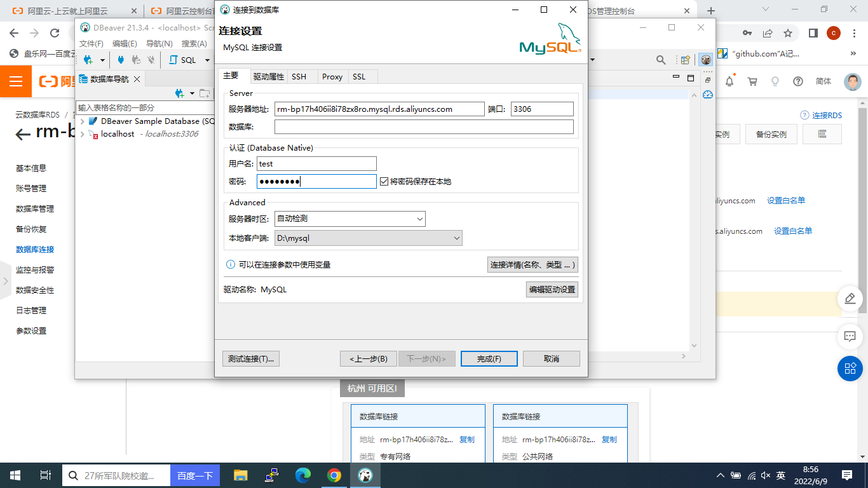Click the disconnect plug icon

151,60
